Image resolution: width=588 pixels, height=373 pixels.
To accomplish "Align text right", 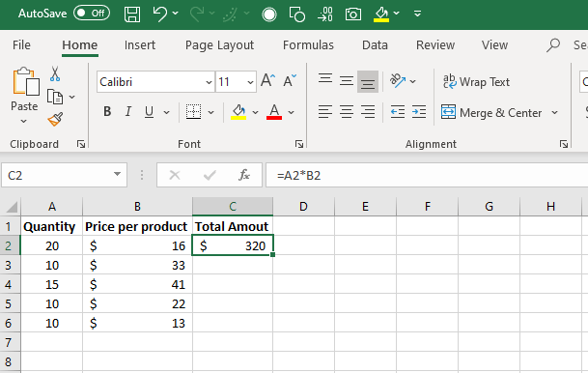I will (368, 112).
